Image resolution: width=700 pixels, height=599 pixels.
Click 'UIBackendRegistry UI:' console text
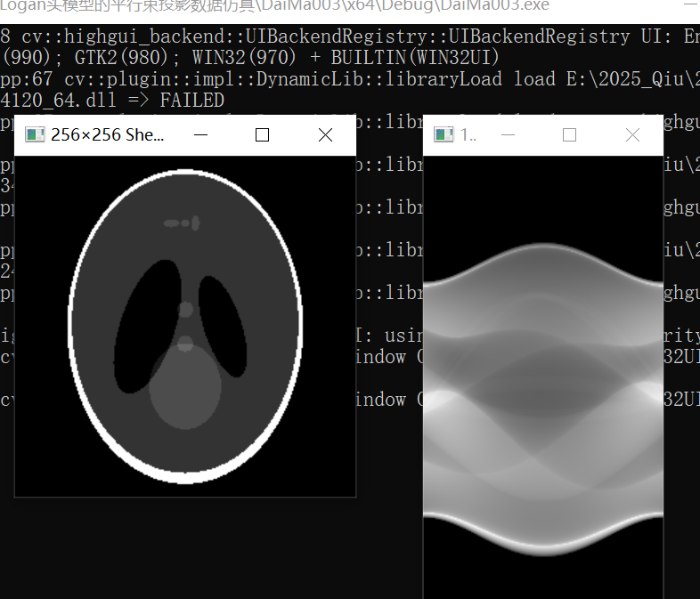(560, 36)
